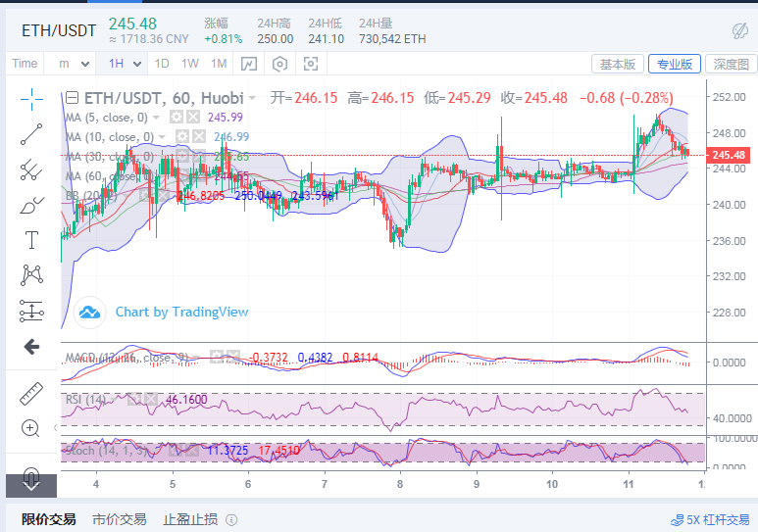Open the minutes 'm' interval dropdown
The height and width of the screenshot is (532, 758).
(x=72, y=64)
